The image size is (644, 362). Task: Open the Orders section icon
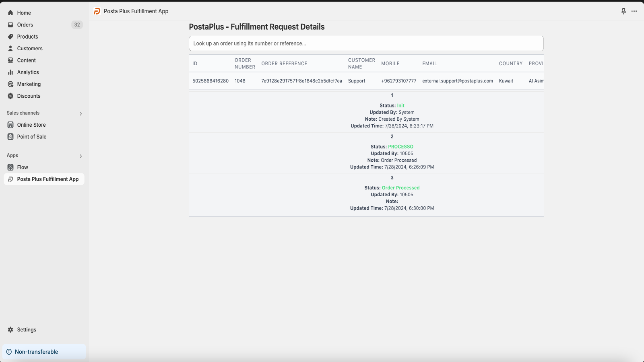tap(10, 25)
